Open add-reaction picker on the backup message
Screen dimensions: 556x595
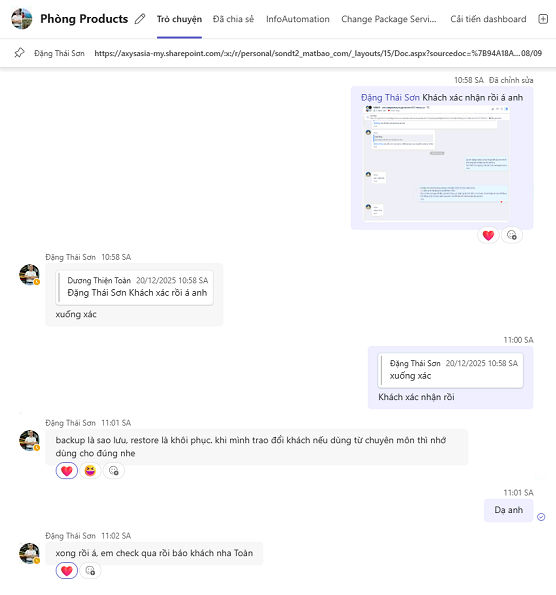coord(113,471)
